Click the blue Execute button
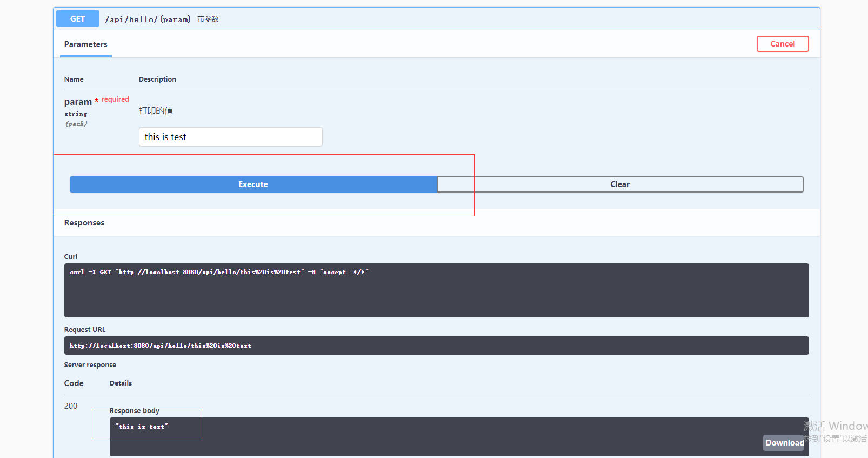 [253, 184]
